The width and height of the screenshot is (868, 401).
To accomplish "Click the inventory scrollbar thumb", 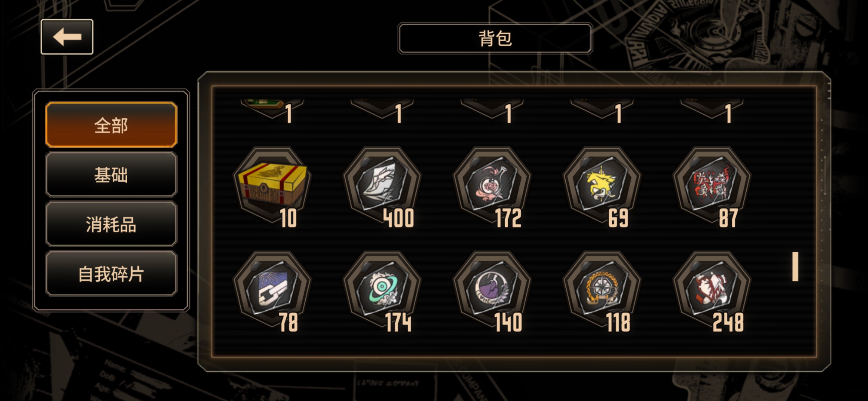I will [795, 267].
